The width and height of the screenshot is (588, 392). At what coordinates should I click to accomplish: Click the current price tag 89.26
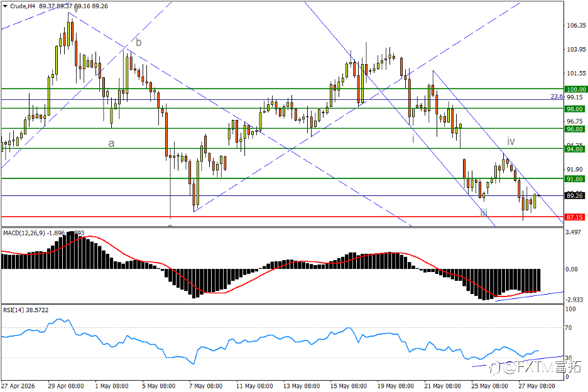575,195
